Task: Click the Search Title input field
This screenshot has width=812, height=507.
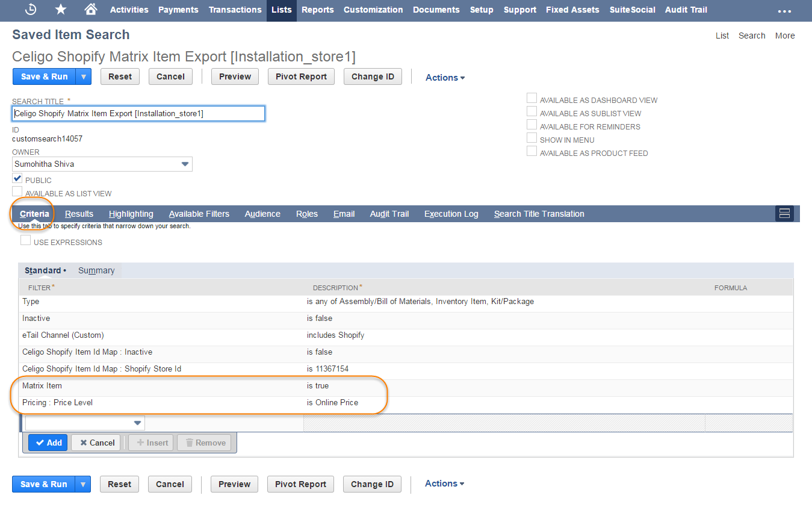Action: (x=138, y=113)
